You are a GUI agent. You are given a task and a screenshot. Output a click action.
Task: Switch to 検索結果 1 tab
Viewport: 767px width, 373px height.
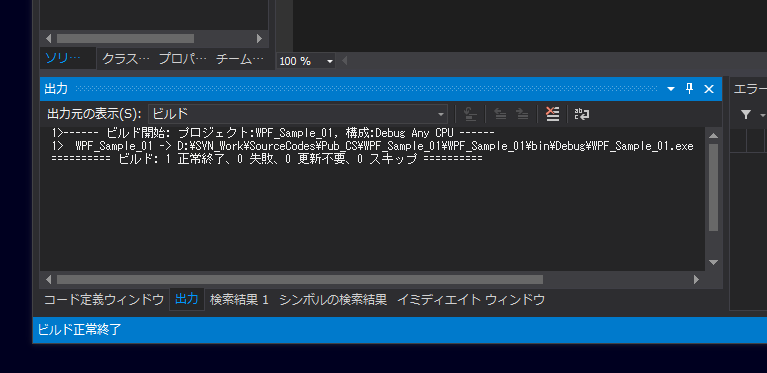pyautogui.click(x=239, y=300)
